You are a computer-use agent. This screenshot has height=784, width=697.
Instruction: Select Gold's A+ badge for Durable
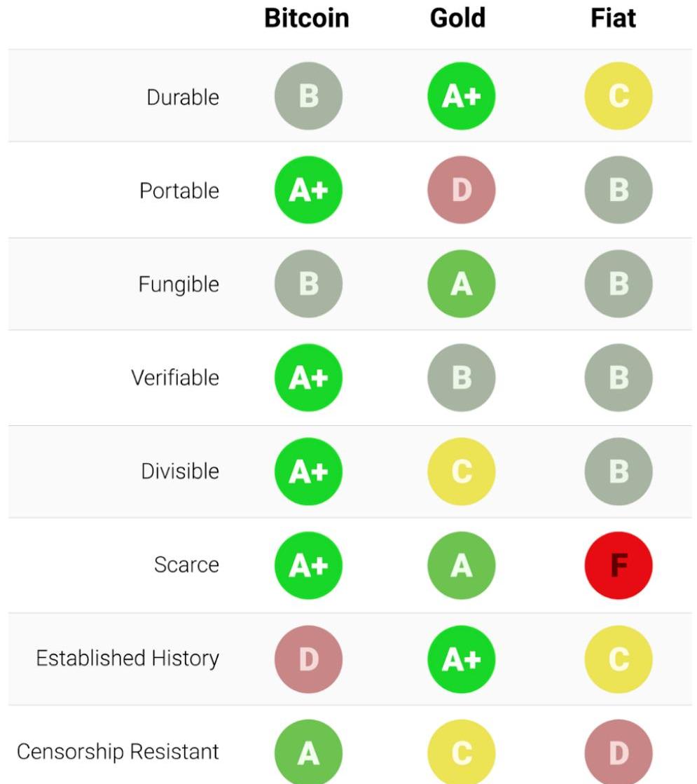(462, 96)
